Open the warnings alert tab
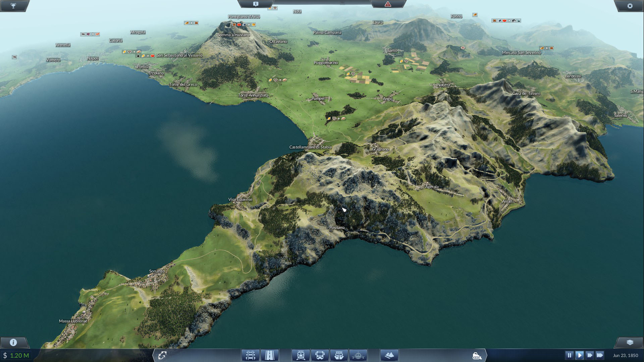 click(x=388, y=4)
